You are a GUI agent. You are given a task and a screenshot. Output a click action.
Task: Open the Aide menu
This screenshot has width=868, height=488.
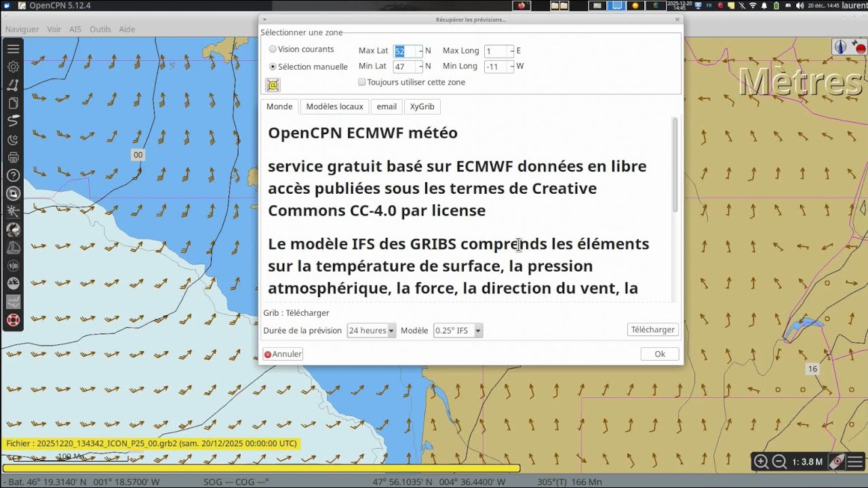(127, 29)
